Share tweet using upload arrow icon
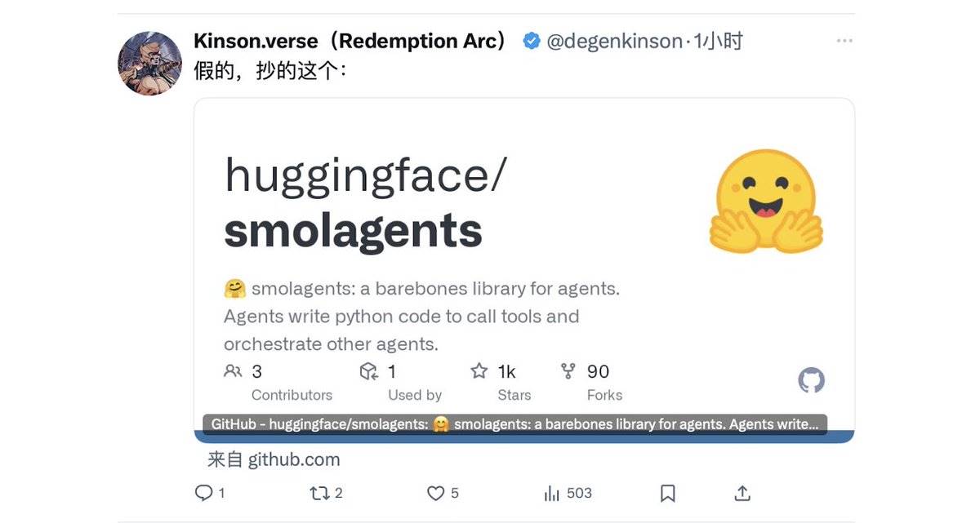This screenshot has height=523, width=980. pos(742,493)
